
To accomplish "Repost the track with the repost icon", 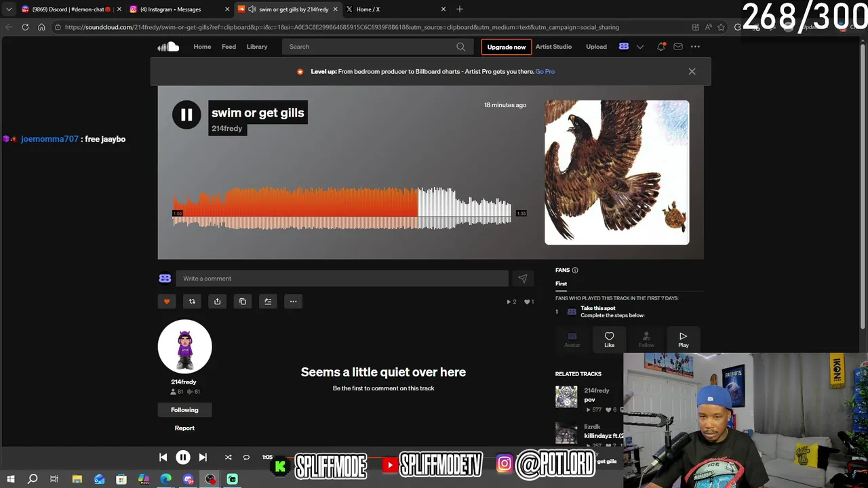I will tap(192, 302).
